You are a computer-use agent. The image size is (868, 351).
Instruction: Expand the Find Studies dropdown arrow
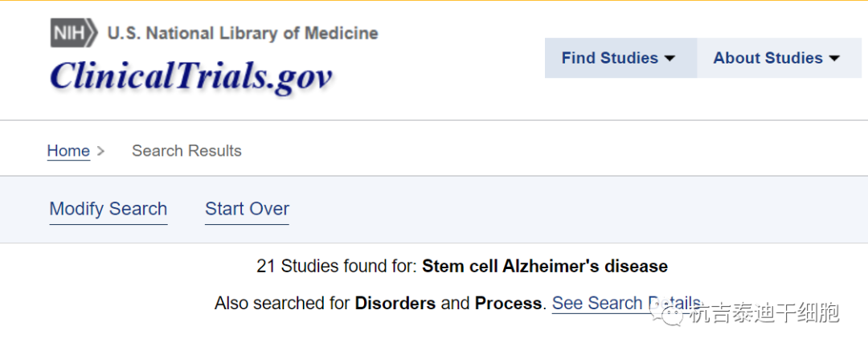[669, 59]
